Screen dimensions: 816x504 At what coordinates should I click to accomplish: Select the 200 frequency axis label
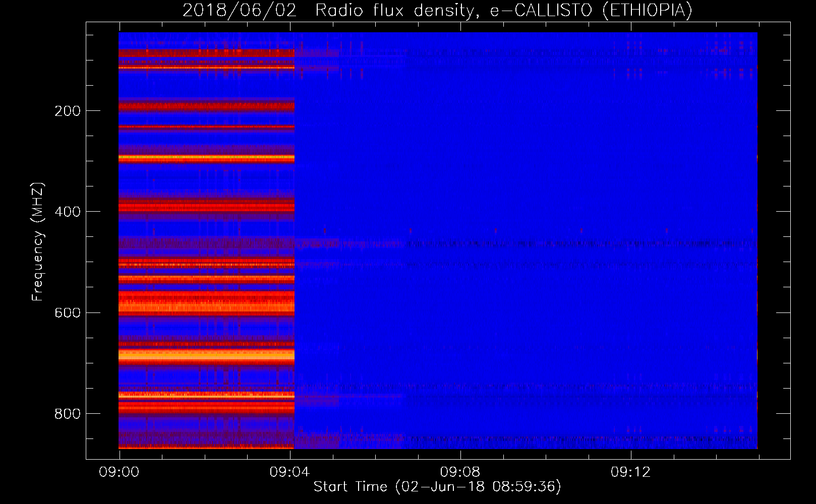click(68, 111)
